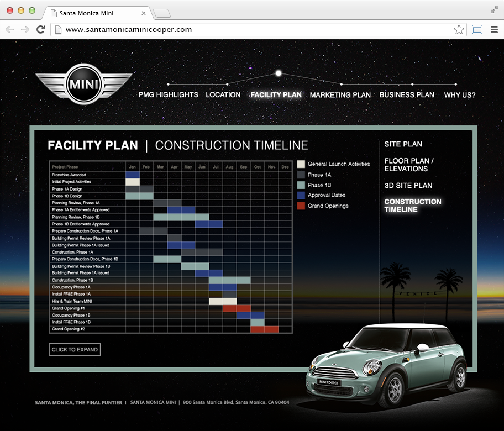This screenshot has height=431, width=504.
Task: Select Construction Timeline side link
Action: pos(413,206)
